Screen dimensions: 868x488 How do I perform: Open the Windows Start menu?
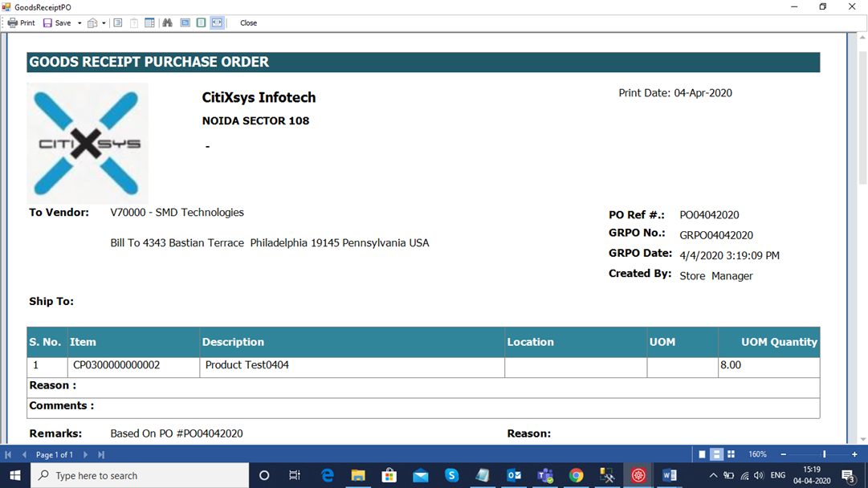pos(15,475)
